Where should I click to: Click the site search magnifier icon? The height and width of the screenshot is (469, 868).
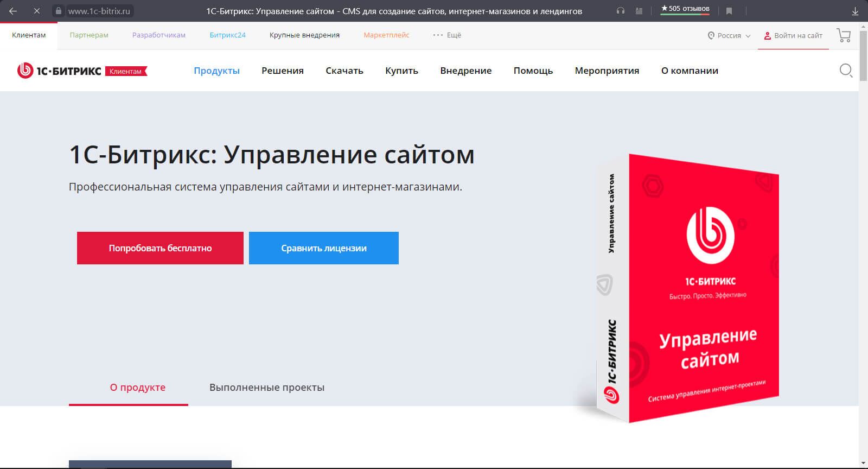pyautogui.click(x=846, y=71)
